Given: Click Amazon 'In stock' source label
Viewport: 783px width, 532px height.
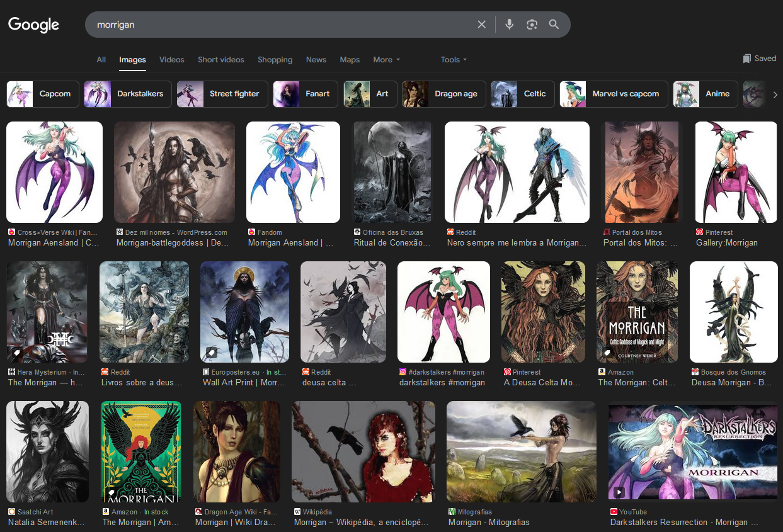Looking at the screenshot, I should tap(156, 512).
